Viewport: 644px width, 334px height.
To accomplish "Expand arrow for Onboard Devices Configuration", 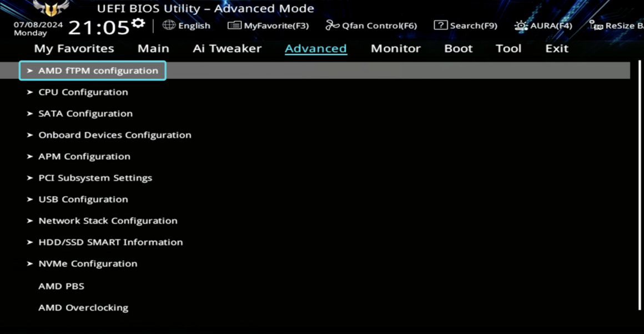I will click(29, 135).
